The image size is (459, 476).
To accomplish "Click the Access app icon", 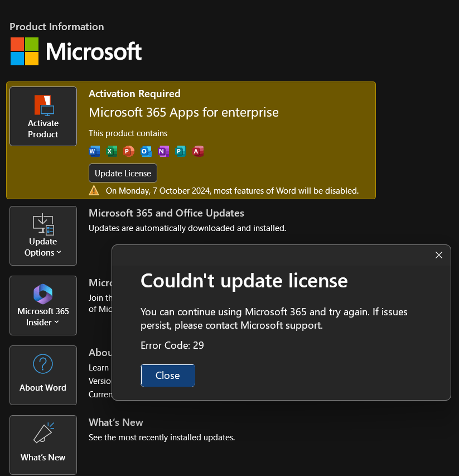I will (198, 151).
